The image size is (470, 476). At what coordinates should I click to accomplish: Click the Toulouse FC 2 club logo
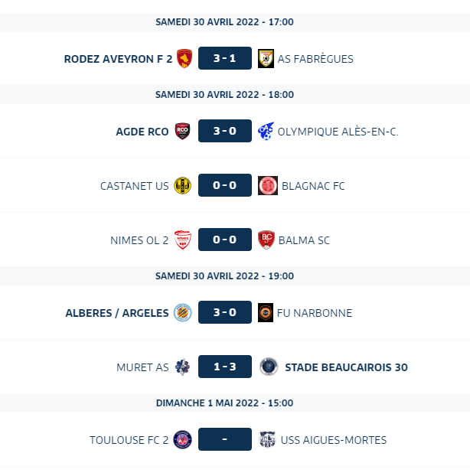(183, 439)
